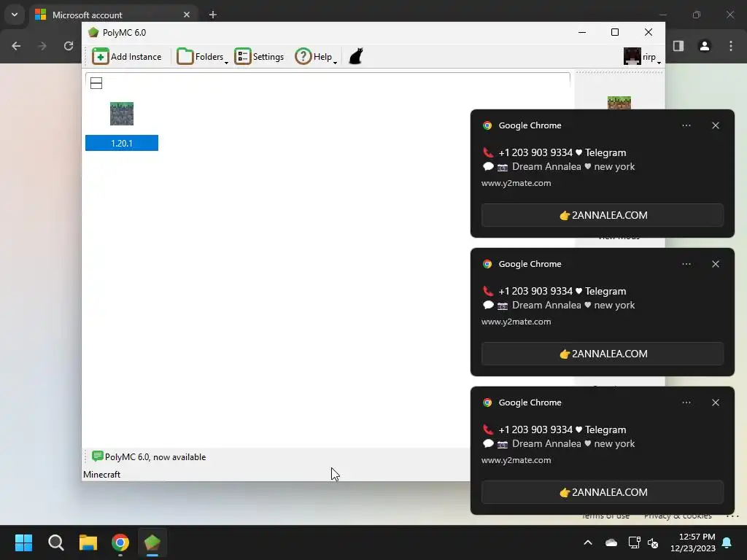
Task: Click OneDrive cloud tray icon
Action: [611, 542]
